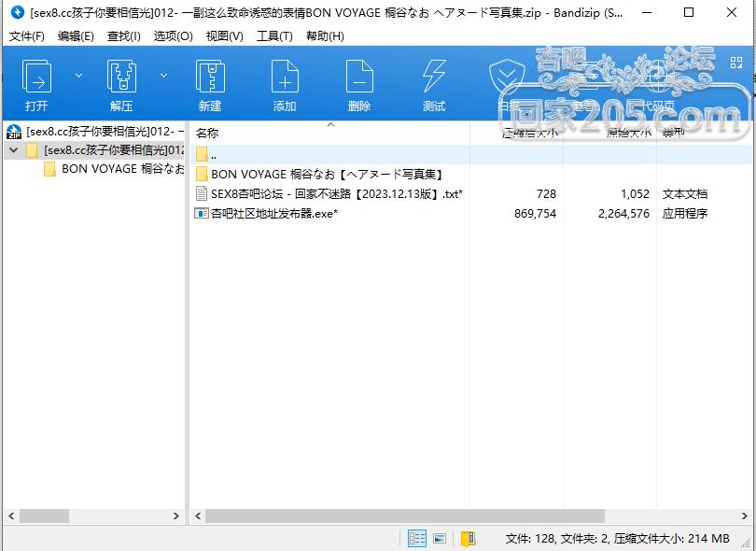Collapse the [sex8.cc孩子你要相信光]012 tree folder
This screenshot has height=551, width=756.
point(13,150)
